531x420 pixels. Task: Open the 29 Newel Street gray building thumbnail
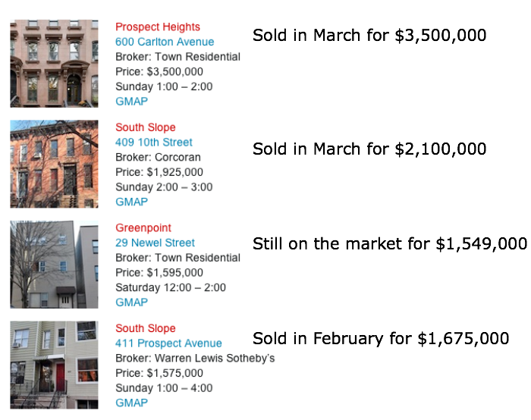pos(54,265)
